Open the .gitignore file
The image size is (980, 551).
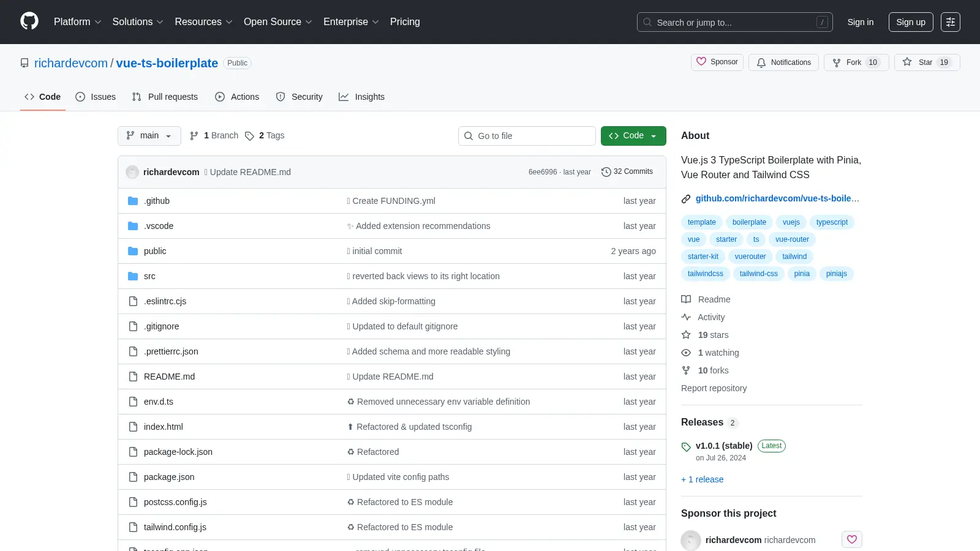[x=162, y=326]
